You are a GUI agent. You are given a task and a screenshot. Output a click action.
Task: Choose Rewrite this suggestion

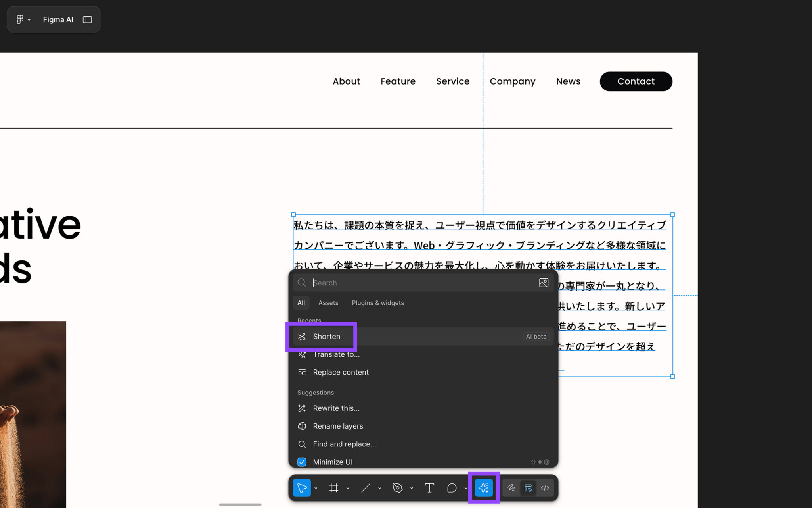coord(336,408)
